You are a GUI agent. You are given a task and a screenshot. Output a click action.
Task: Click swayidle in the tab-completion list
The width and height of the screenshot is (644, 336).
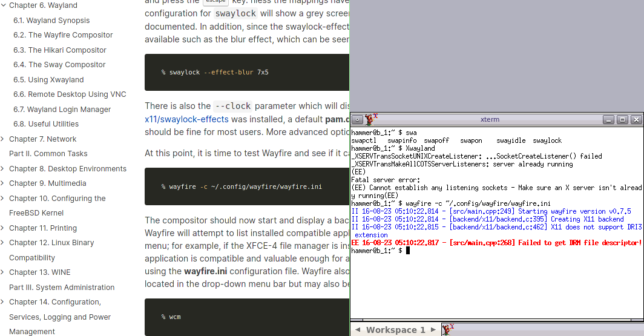click(511, 140)
